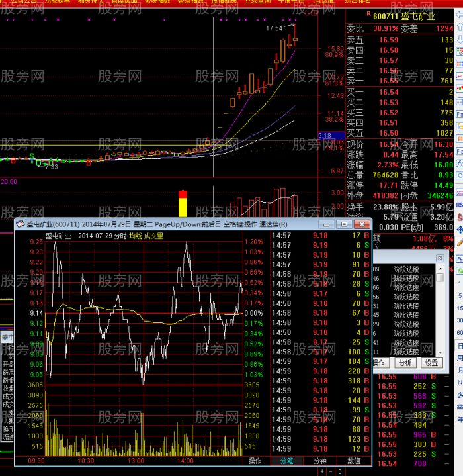Click the folder icon below F10
The image size is (463, 476).
click(460, 126)
